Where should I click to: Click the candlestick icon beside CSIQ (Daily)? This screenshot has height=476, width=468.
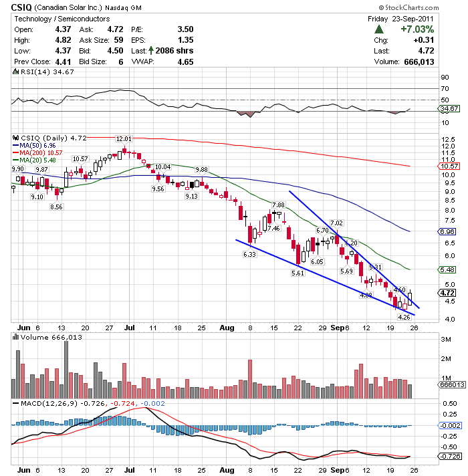tap(15, 138)
